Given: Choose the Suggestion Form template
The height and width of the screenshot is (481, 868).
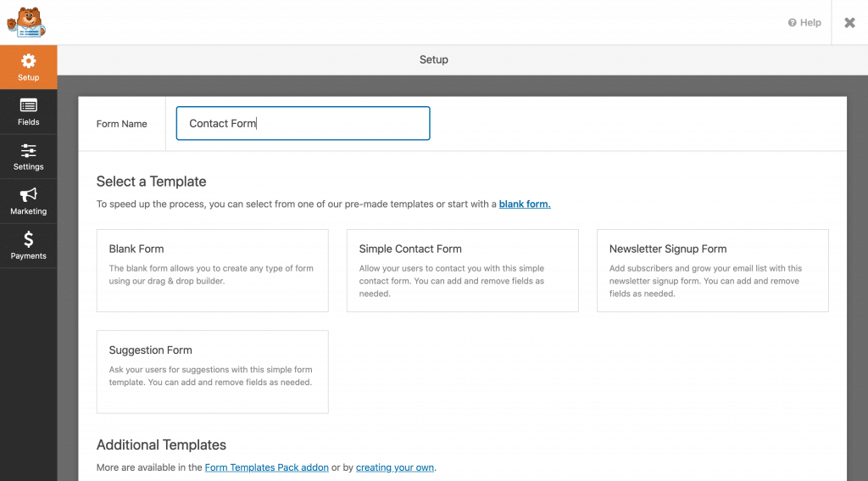Looking at the screenshot, I should click(213, 372).
